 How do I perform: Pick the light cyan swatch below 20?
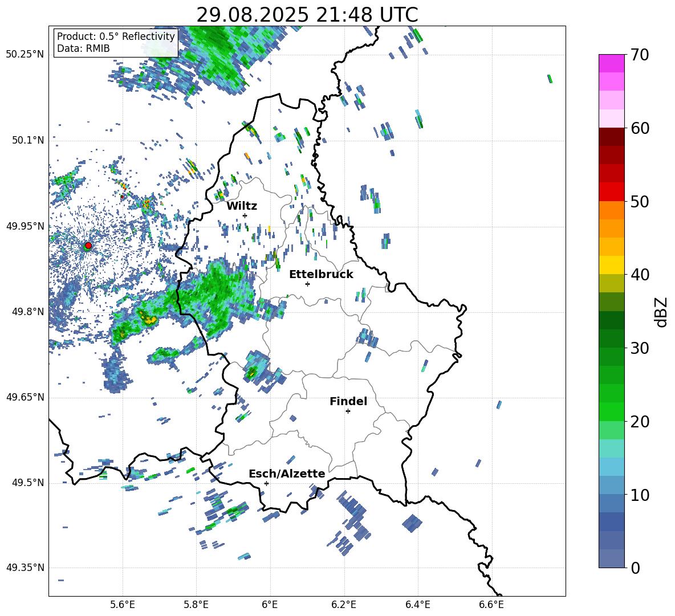coord(611,448)
